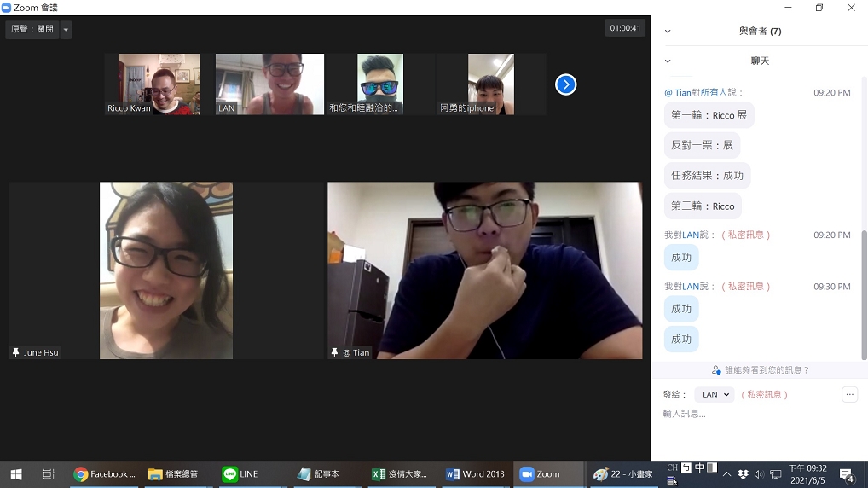
Task: Open taskbar clock 下午 09:32
Action: 807,474
